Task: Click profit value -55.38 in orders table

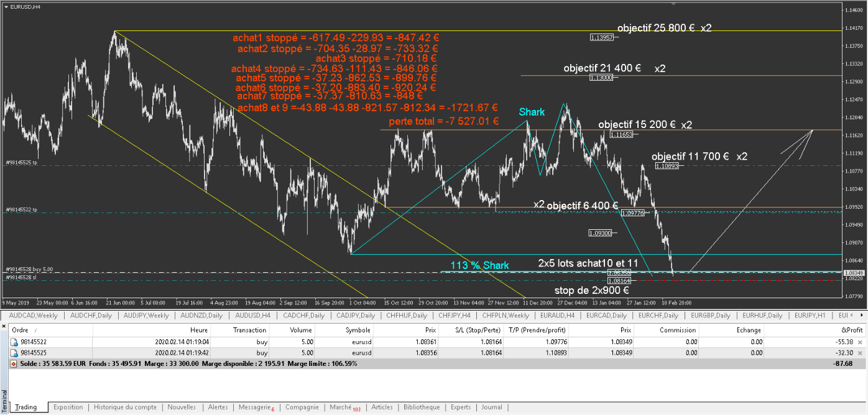Action: coord(844,342)
